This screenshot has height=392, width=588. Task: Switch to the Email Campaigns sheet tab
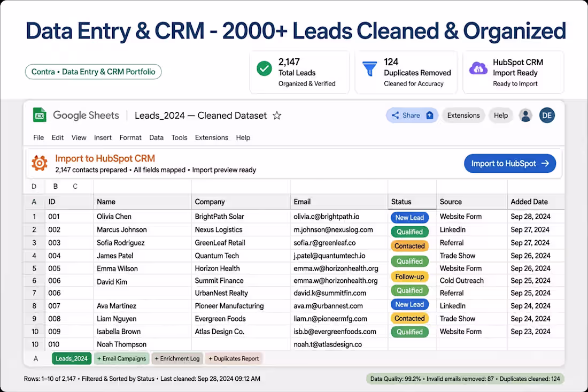point(121,359)
